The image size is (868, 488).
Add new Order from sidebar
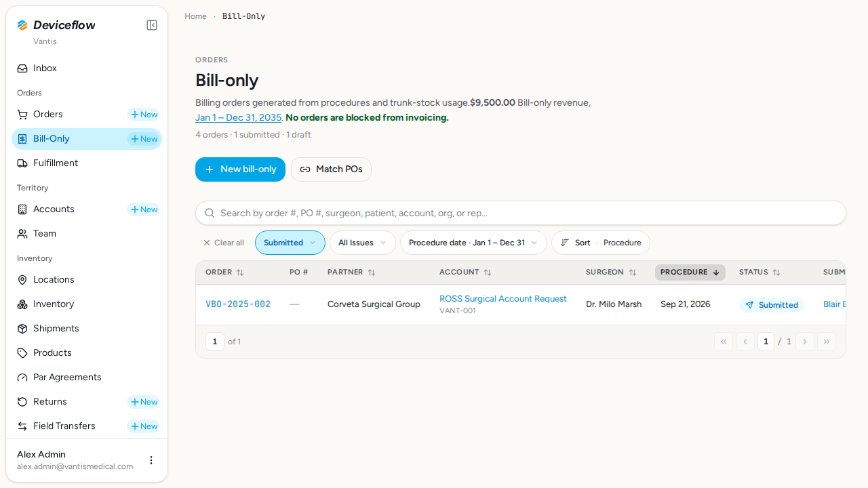(x=144, y=115)
